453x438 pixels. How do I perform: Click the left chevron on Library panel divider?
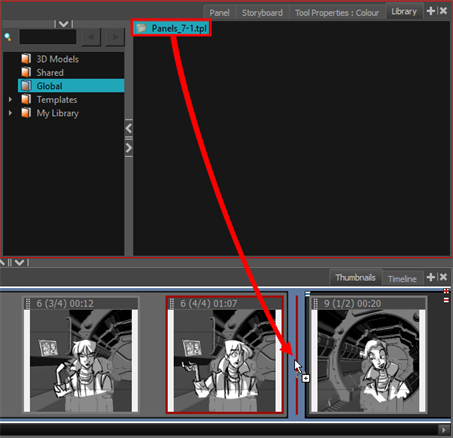[x=129, y=128]
